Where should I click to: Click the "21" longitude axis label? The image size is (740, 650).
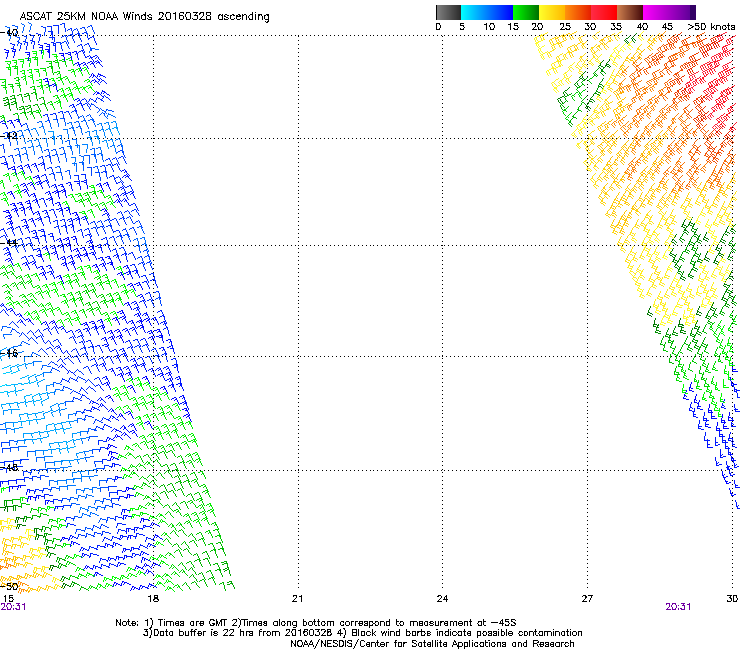click(x=297, y=599)
